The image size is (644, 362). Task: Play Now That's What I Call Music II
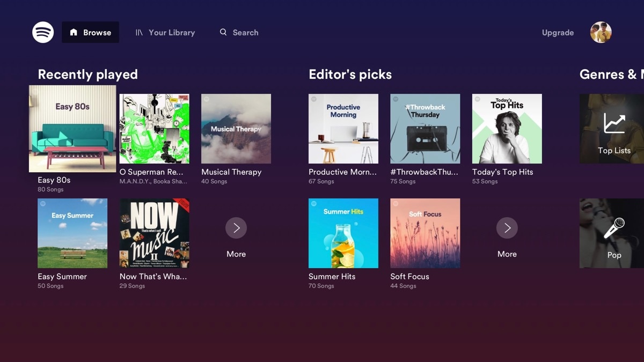point(154,233)
